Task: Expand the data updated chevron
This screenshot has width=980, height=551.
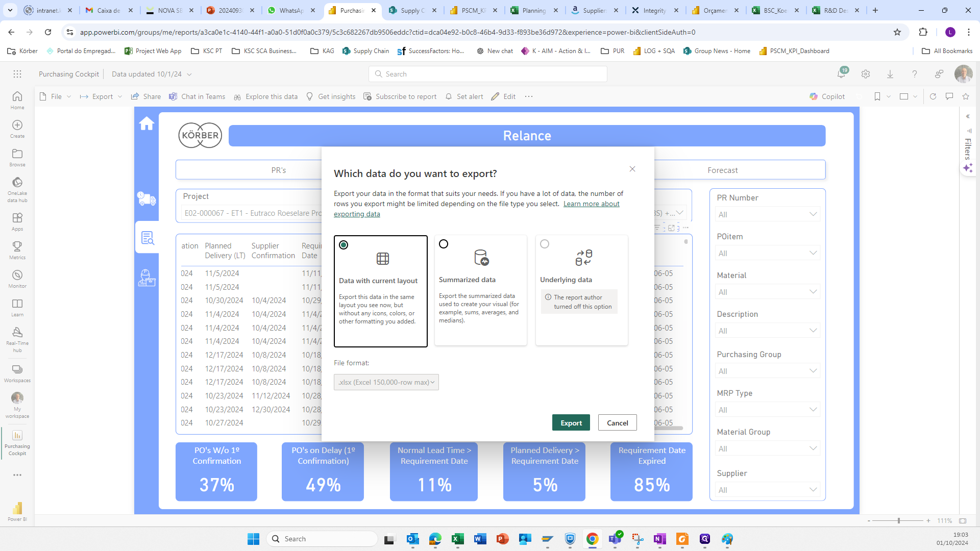Action: [189, 74]
